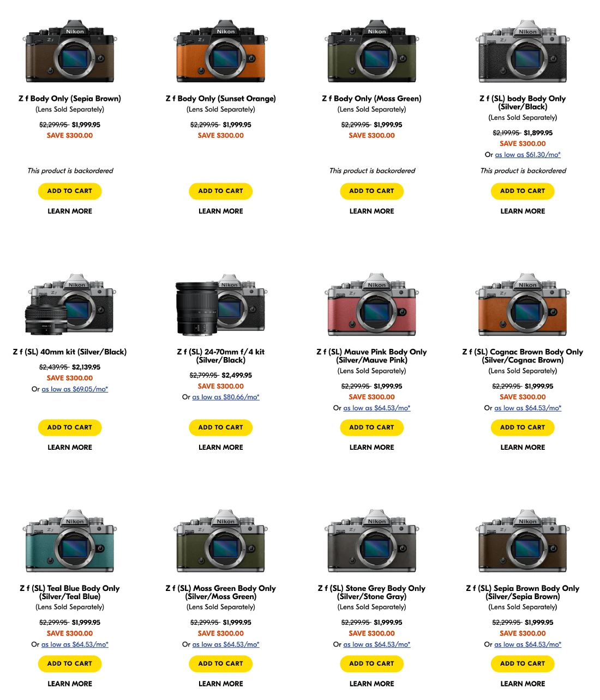Add Z f Sepia Brown body to cart
The width and height of the screenshot is (600, 700).
point(70,191)
